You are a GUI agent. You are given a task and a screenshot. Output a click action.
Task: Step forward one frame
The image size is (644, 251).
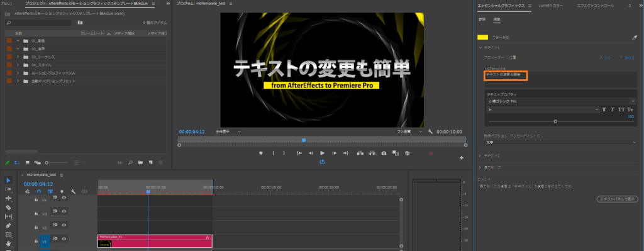(x=335, y=153)
